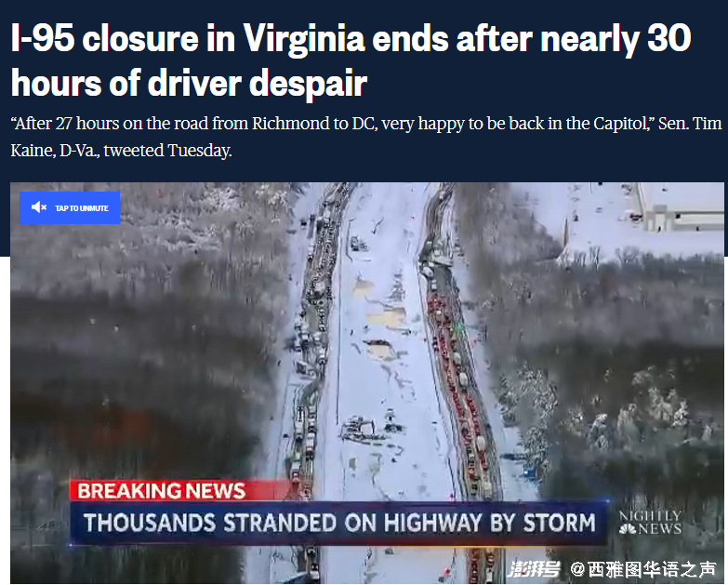Screen dimensions: 728x585
Task: Click the blue object beside the right roadway
Action: (x=529, y=473)
